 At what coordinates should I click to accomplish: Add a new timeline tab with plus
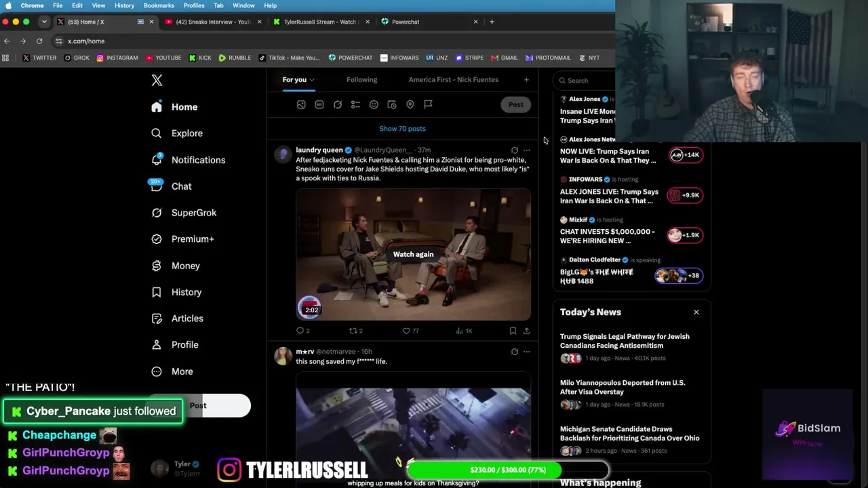tap(526, 80)
